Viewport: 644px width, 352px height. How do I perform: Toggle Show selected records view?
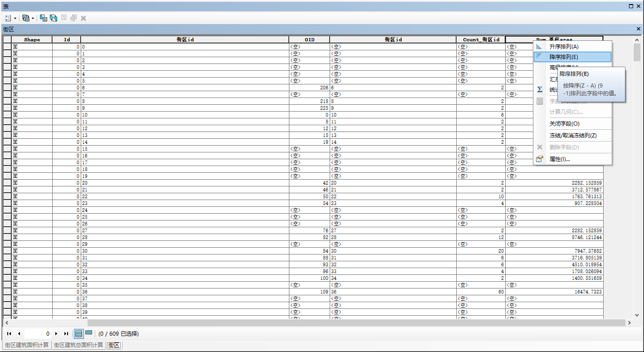[x=89, y=333]
